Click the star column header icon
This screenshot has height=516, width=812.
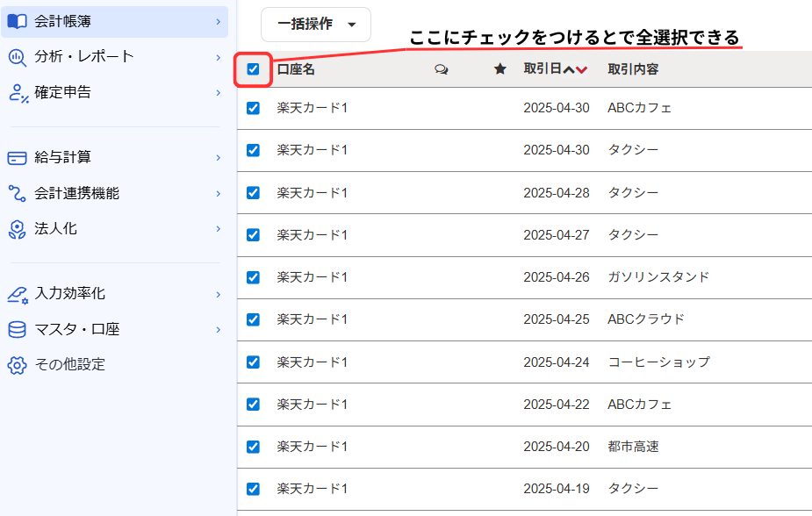[500, 69]
